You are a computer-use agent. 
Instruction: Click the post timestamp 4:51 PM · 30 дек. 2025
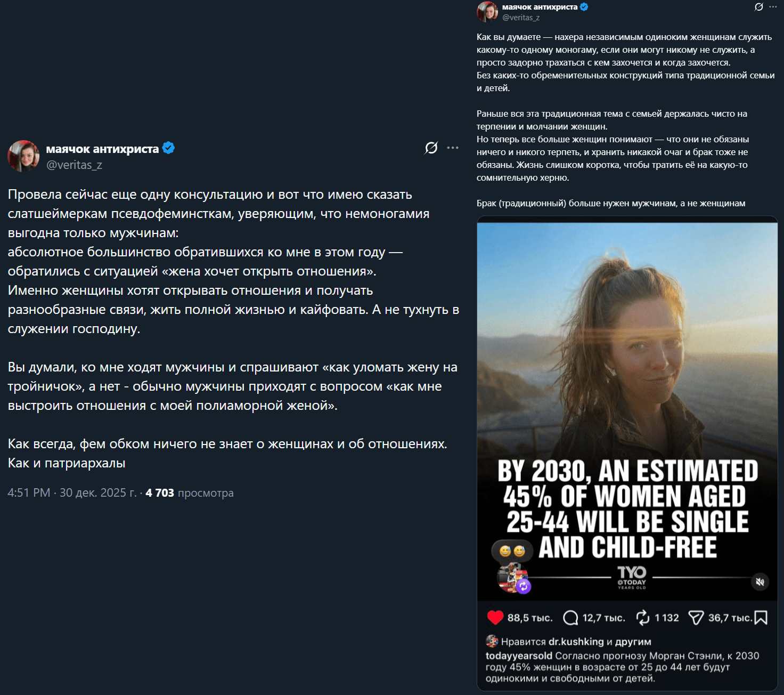(x=71, y=493)
